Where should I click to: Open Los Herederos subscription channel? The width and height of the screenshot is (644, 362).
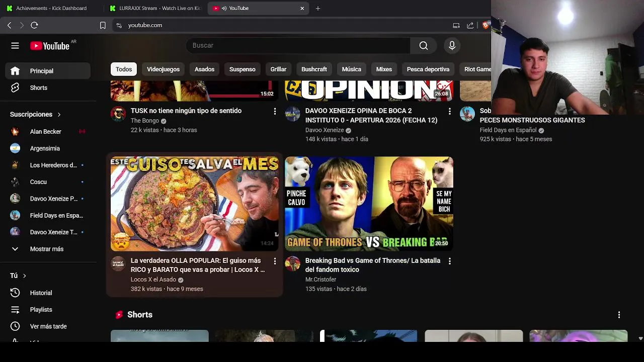[48, 165]
